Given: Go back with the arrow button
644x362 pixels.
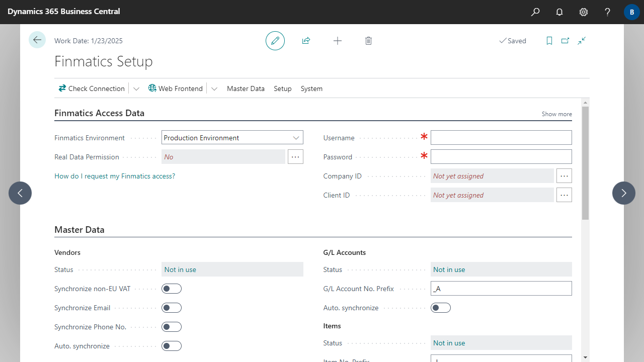Looking at the screenshot, I should coord(37,40).
